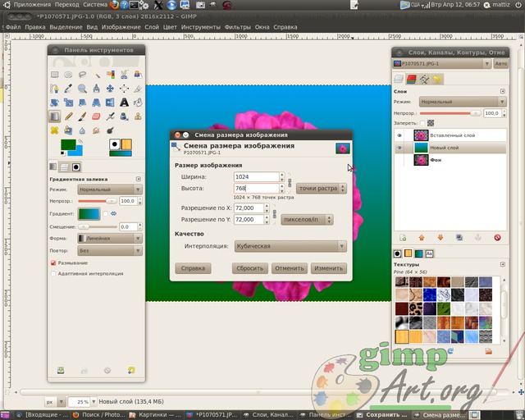Select the Heal tool
The width and height of the screenshot is (525, 420).
pos(55,130)
